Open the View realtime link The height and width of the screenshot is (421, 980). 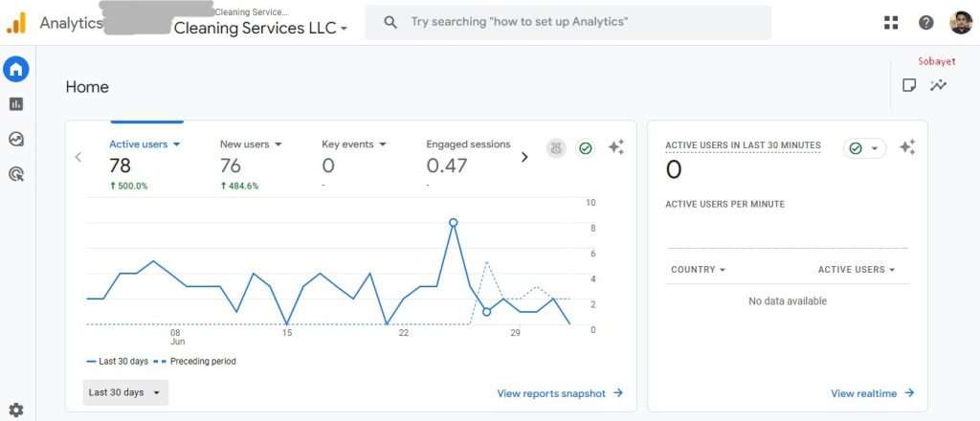point(872,393)
